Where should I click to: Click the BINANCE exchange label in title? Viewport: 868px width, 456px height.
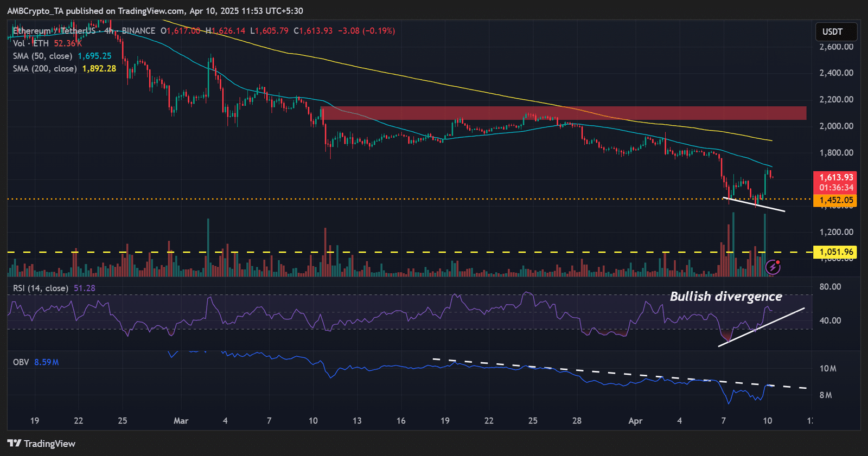click(x=138, y=31)
